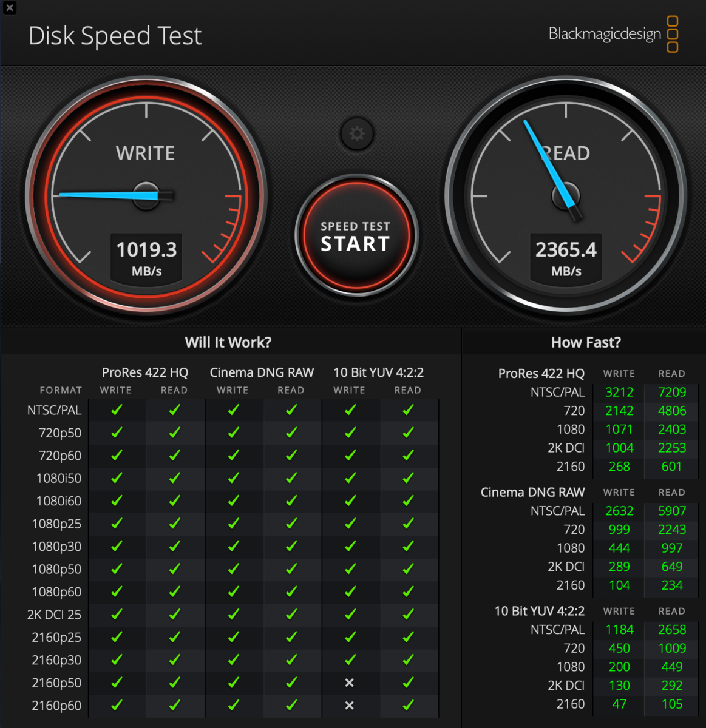Click the checkmark for 2160p60 10 Bit YUV read
Viewport: 706px width, 728px height.
click(408, 706)
